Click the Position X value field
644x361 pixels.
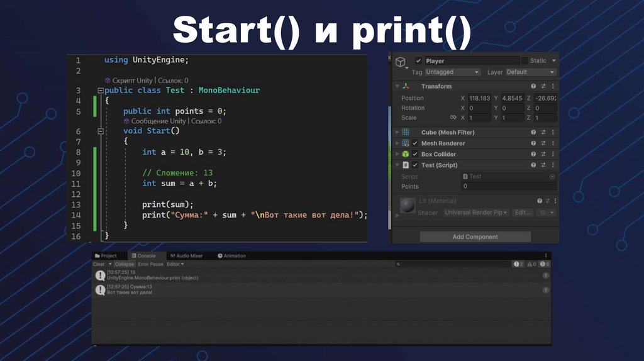coord(479,98)
